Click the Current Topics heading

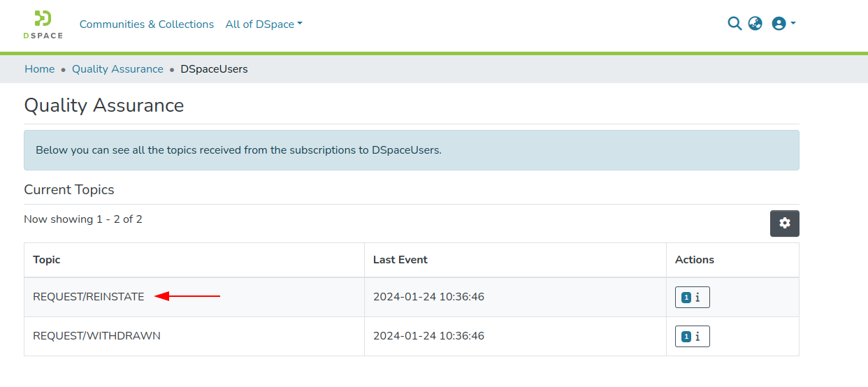click(x=69, y=190)
